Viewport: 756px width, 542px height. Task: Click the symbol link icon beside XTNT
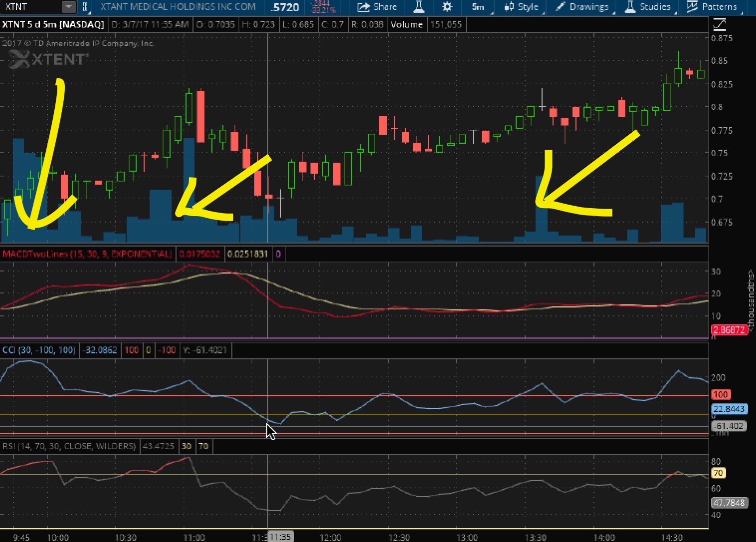(x=85, y=7)
